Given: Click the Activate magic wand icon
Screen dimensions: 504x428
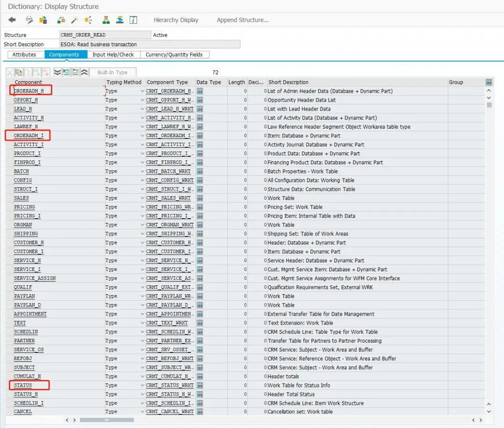Looking at the screenshot, I should [x=75, y=20].
